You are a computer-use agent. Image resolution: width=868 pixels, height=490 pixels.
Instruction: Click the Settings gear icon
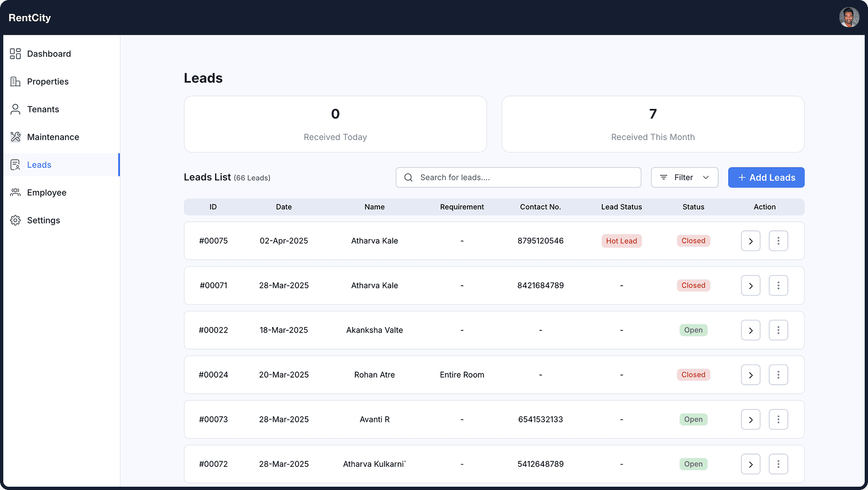pos(15,220)
